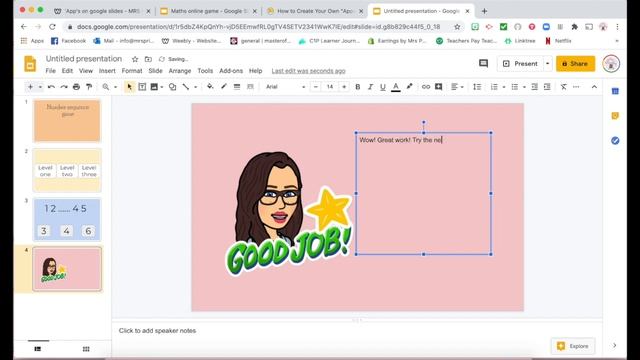Open the Edit menu
This screenshot has width=640, height=360.
[x=67, y=71]
